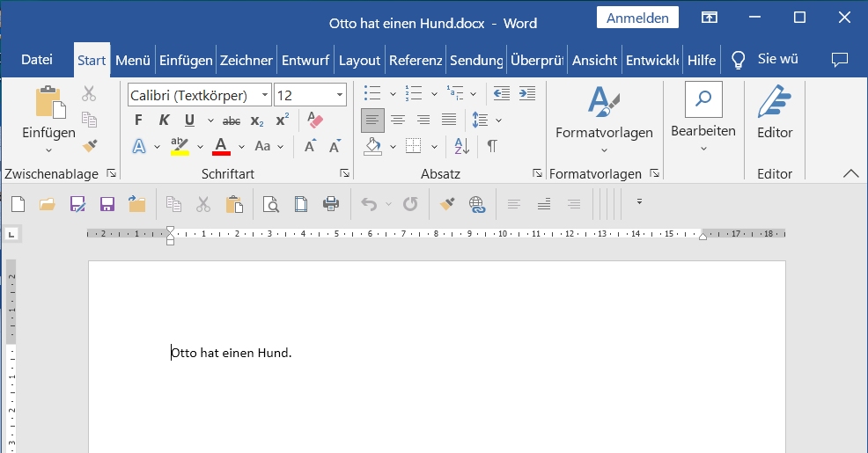
Task: Switch to the Layout tab
Action: tap(360, 61)
